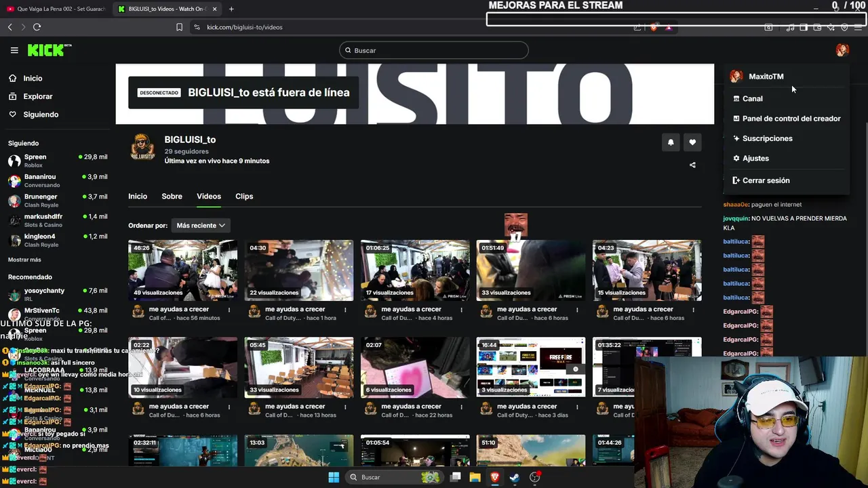
Task: Click the KICK logo
Action: coord(49,50)
